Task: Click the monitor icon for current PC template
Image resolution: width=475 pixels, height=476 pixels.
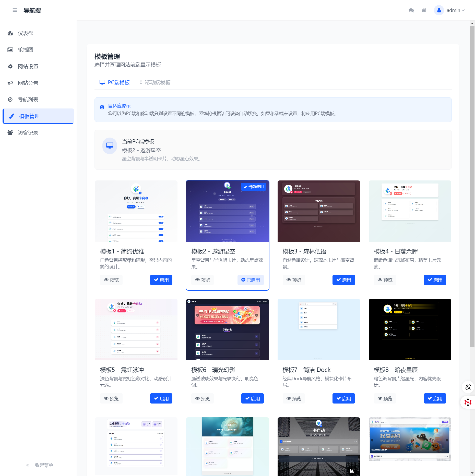Action: [110, 146]
